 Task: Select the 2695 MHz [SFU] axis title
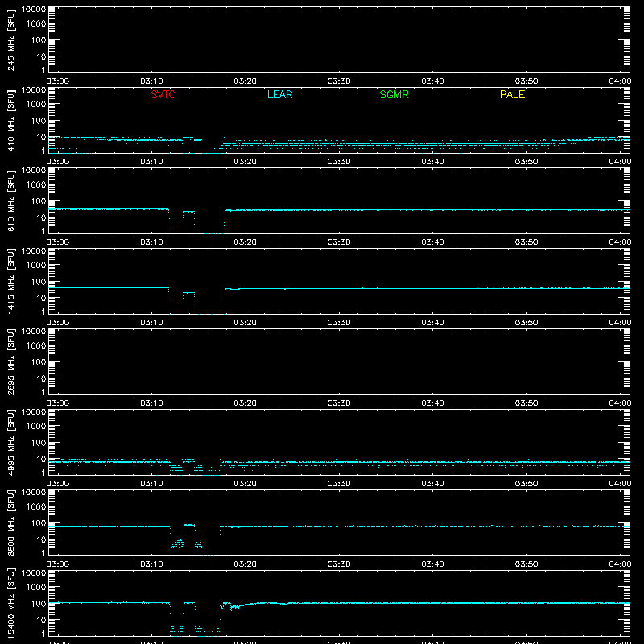click(x=10, y=361)
